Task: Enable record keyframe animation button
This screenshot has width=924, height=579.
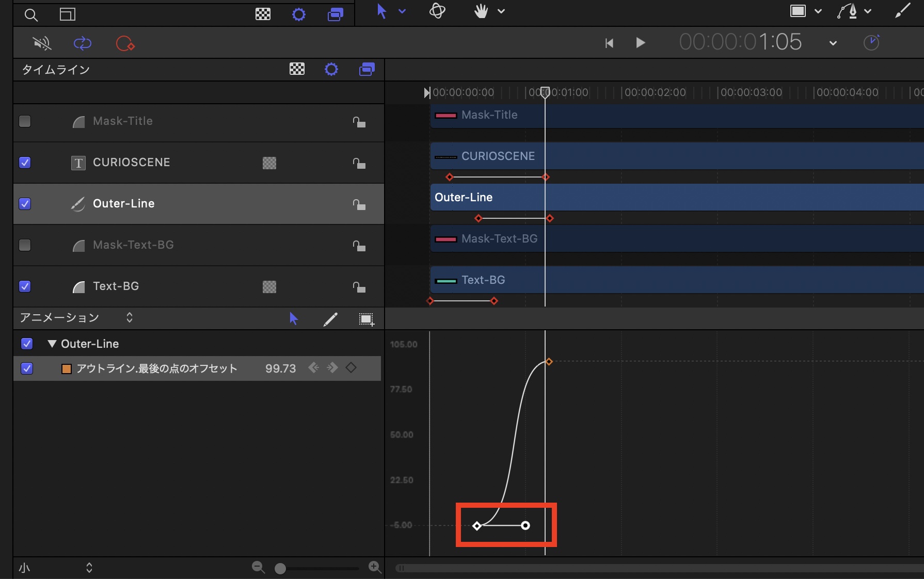Action: [x=125, y=43]
